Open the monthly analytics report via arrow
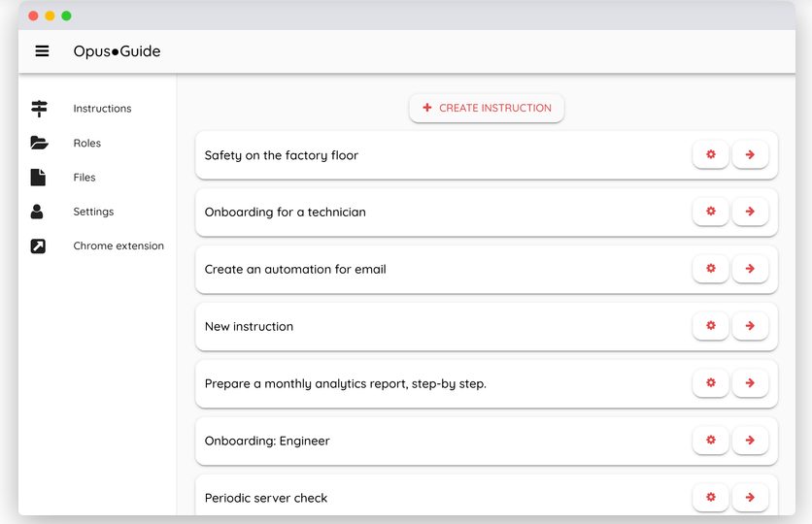The image size is (812, 524). point(750,383)
